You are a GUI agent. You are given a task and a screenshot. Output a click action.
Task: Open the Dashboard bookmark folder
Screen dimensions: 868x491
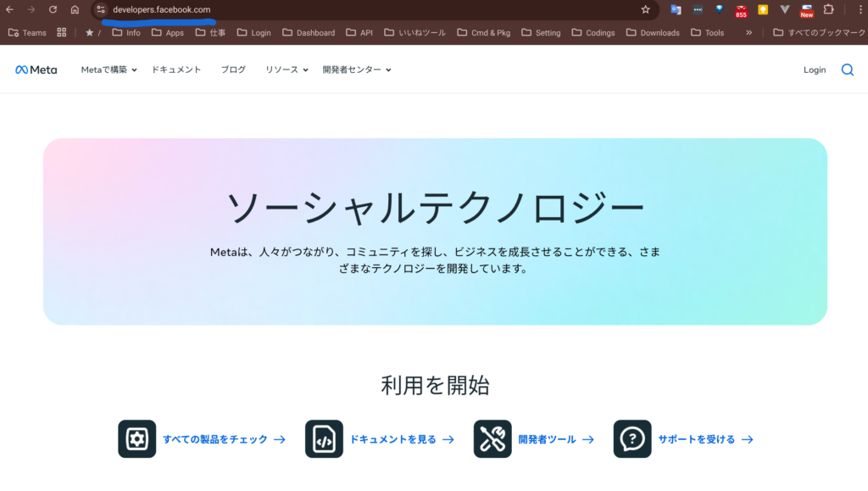[x=308, y=32]
